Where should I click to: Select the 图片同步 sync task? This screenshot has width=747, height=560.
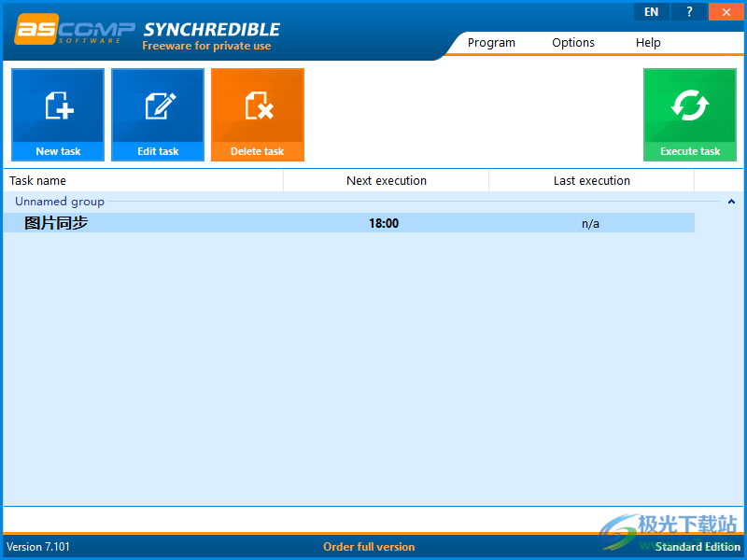click(x=56, y=222)
